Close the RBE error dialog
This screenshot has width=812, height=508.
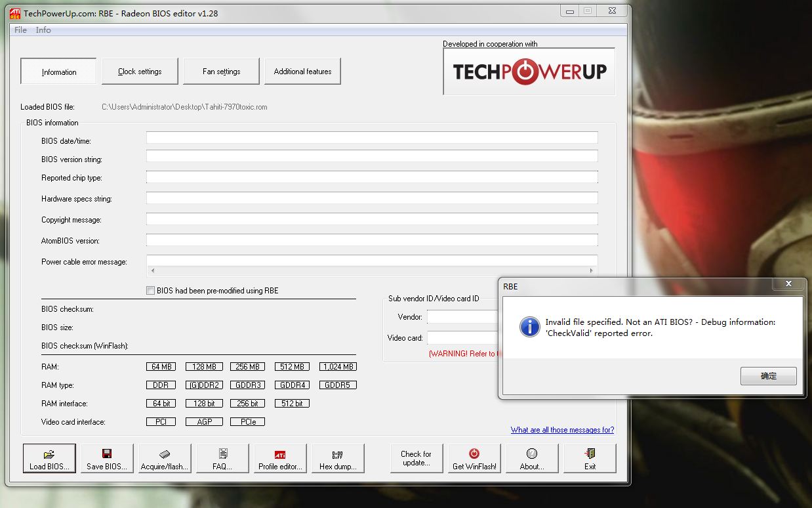[x=788, y=284]
